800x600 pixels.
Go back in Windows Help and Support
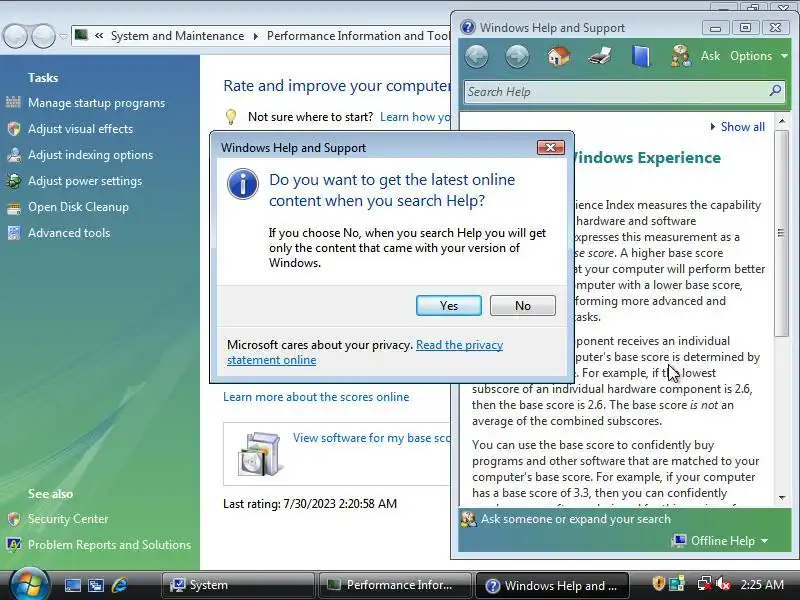click(x=477, y=56)
